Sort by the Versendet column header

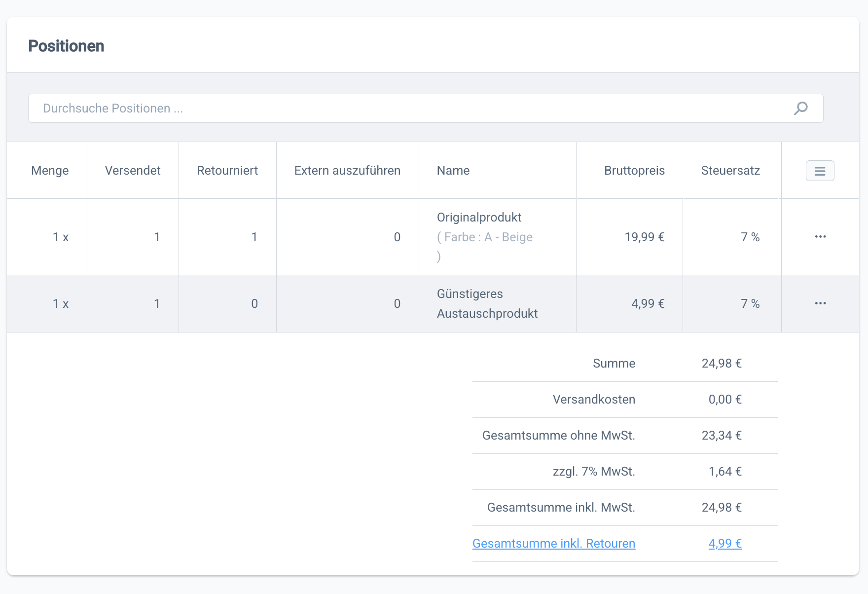tap(133, 171)
